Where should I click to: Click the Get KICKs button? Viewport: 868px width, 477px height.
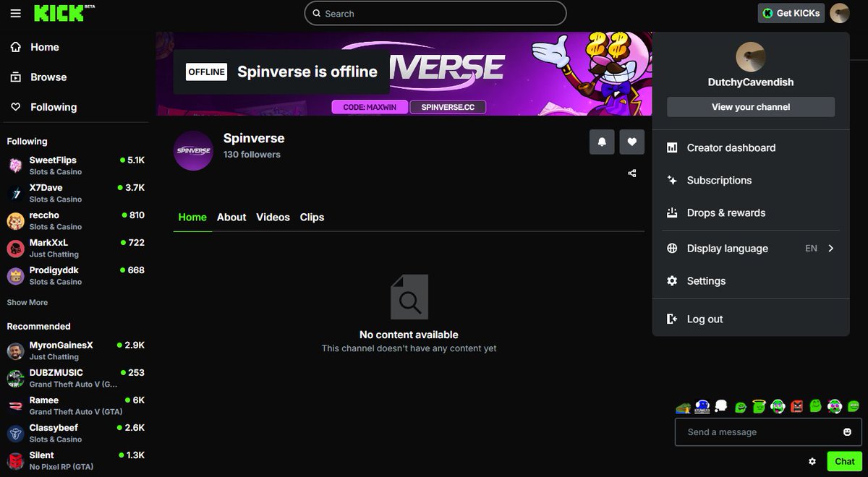[x=791, y=13]
